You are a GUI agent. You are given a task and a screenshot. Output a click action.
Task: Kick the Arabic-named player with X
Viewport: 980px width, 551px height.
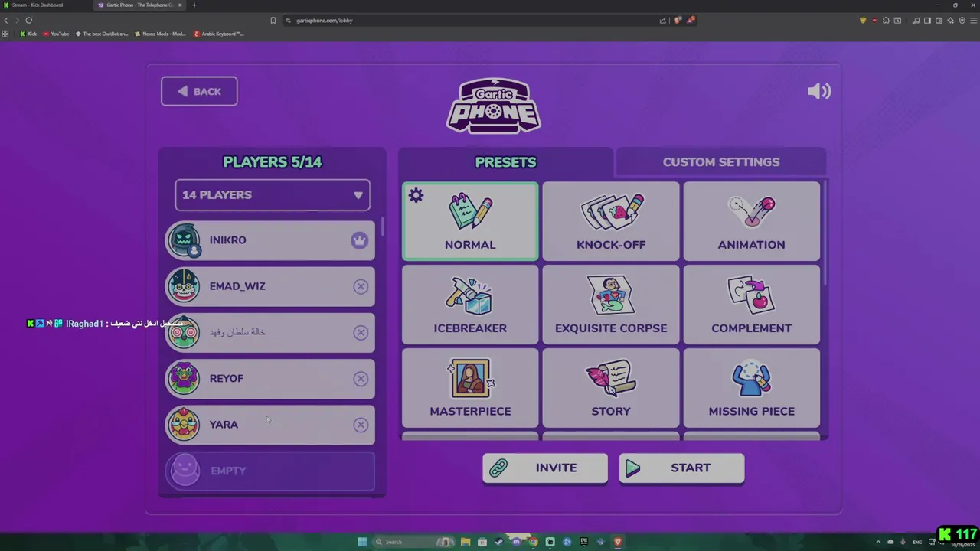361,332
